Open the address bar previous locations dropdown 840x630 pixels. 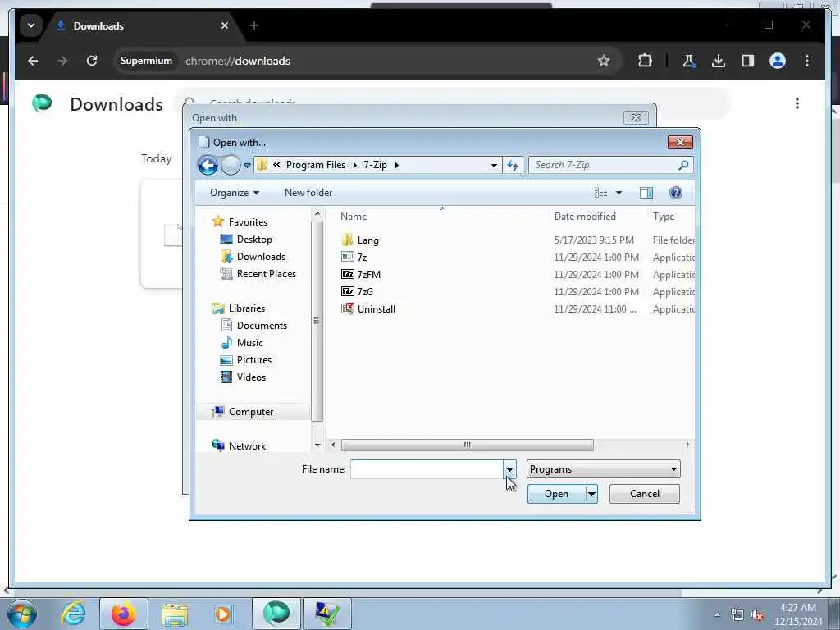[x=493, y=166]
